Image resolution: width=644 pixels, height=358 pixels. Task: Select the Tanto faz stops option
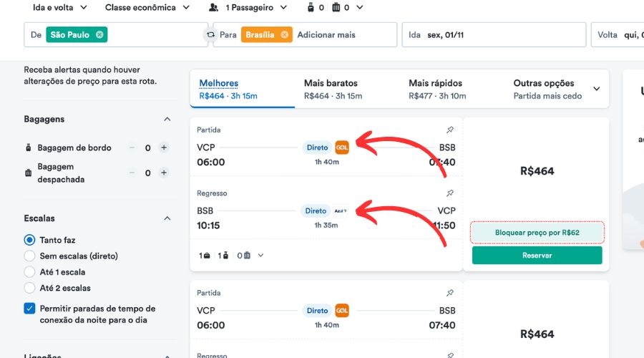tap(29, 240)
